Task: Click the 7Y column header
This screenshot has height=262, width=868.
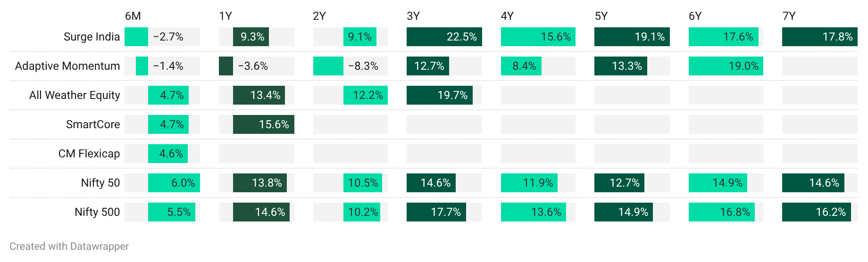Action: [789, 16]
